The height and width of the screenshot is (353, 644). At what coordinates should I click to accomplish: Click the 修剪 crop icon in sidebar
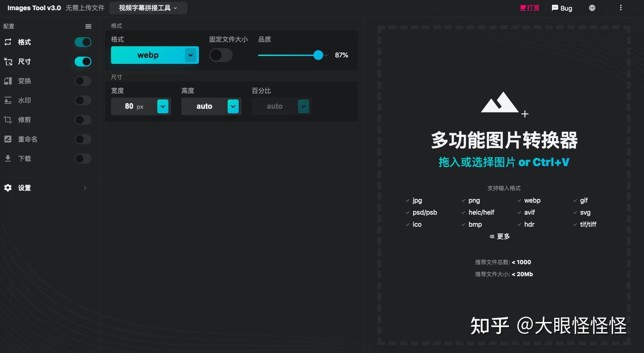tap(8, 120)
